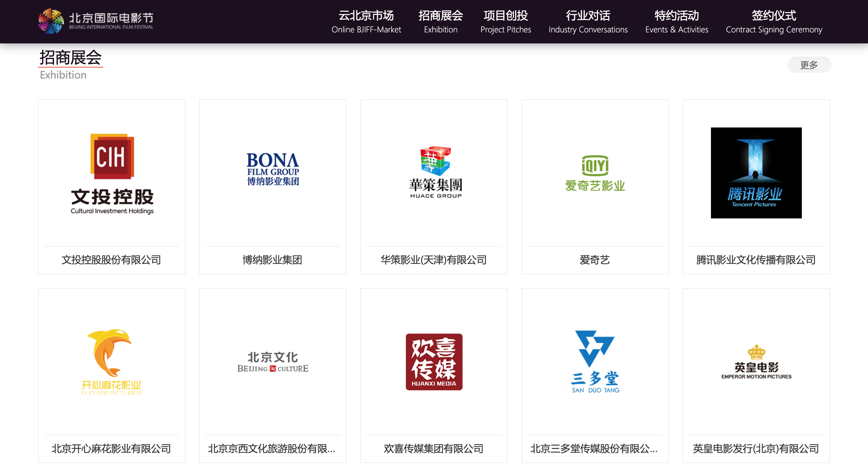Viewport: 868px width, 472px height.
Task: Open 文投控股股份有限公司 company link
Action: (111, 260)
